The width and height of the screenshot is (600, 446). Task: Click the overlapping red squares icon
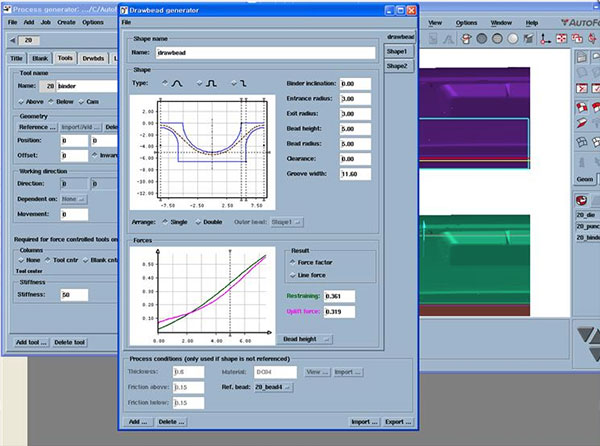tap(577, 38)
